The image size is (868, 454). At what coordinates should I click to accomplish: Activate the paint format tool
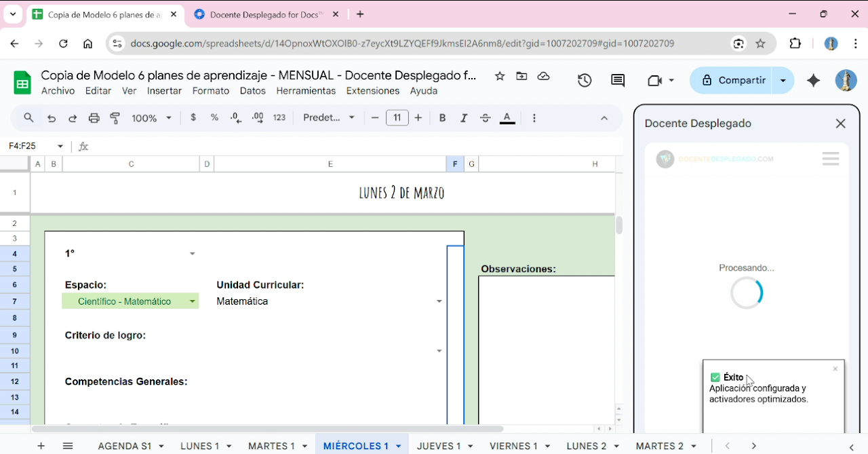(x=115, y=118)
